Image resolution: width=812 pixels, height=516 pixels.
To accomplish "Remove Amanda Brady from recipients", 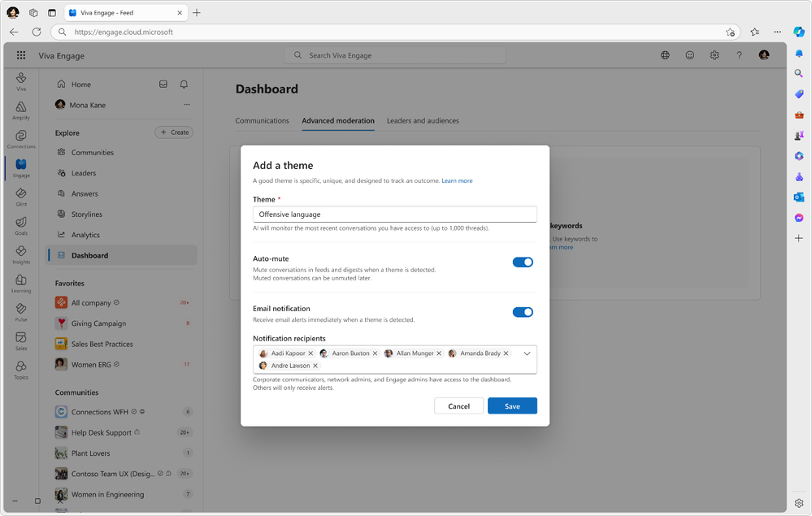I will (506, 353).
